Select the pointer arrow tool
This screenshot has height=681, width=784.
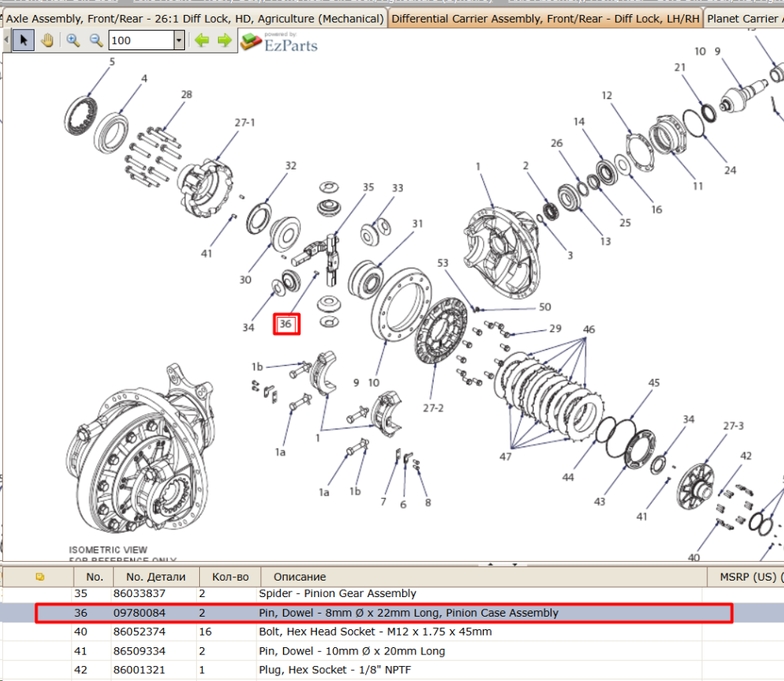23,40
